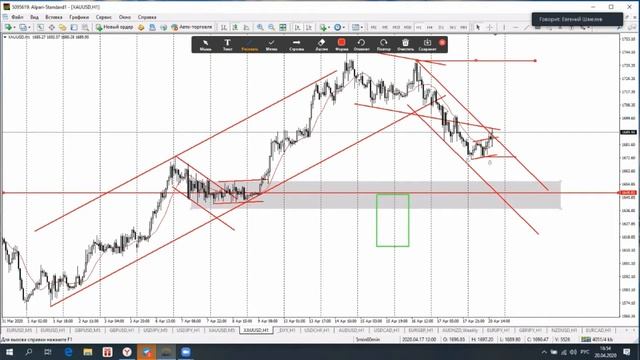Open the Справка menu
The width and height of the screenshot is (640, 360).
click(147, 17)
